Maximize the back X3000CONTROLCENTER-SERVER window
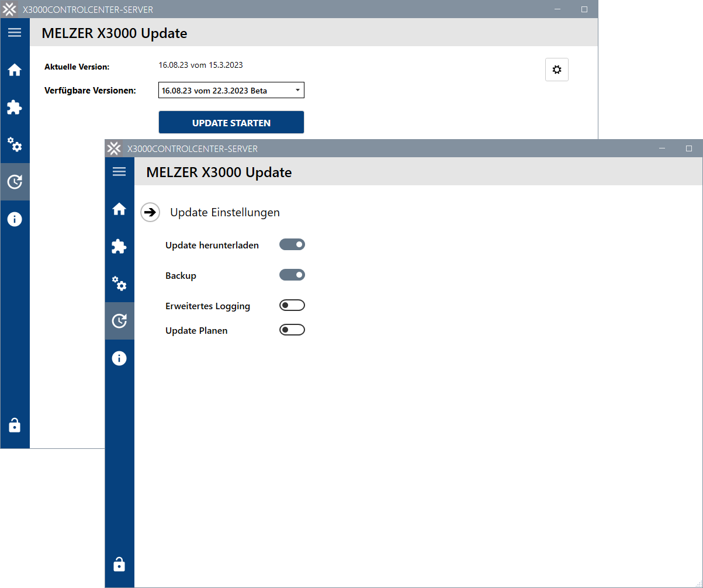The height and width of the screenshot is (588, 703). pos(584,9)
